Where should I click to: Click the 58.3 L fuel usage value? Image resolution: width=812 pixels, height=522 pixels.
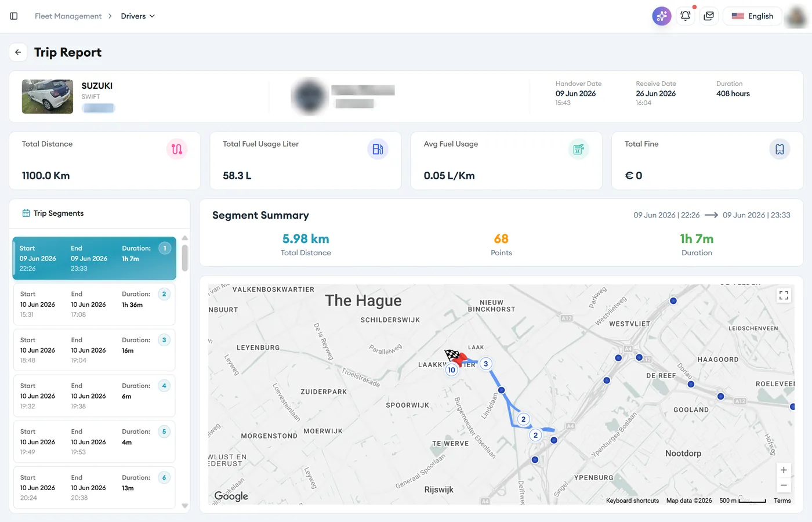pos(237,176)
